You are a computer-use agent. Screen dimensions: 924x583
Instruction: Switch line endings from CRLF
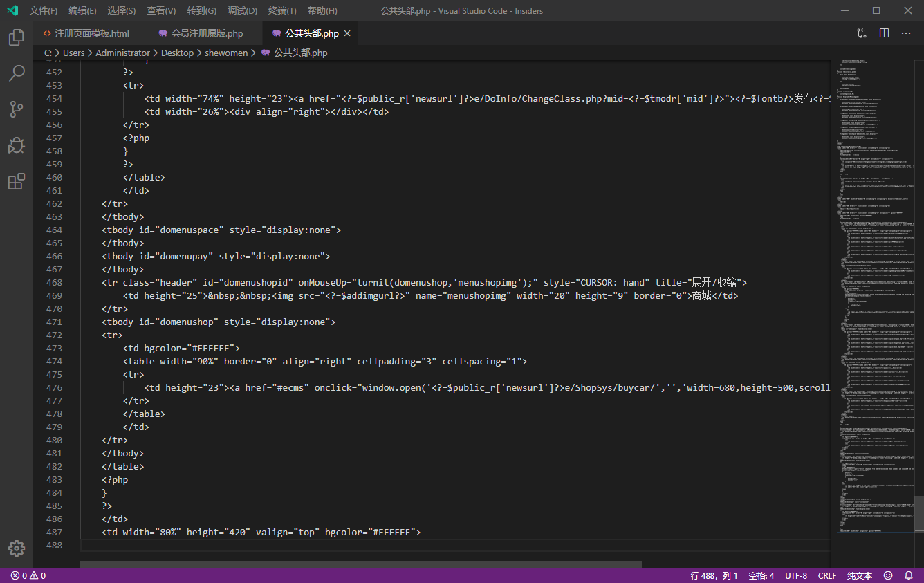[x=826, y=575]
